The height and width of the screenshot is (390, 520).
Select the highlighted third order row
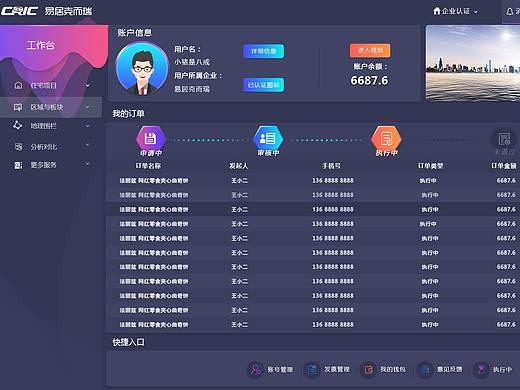coord(313,209)
